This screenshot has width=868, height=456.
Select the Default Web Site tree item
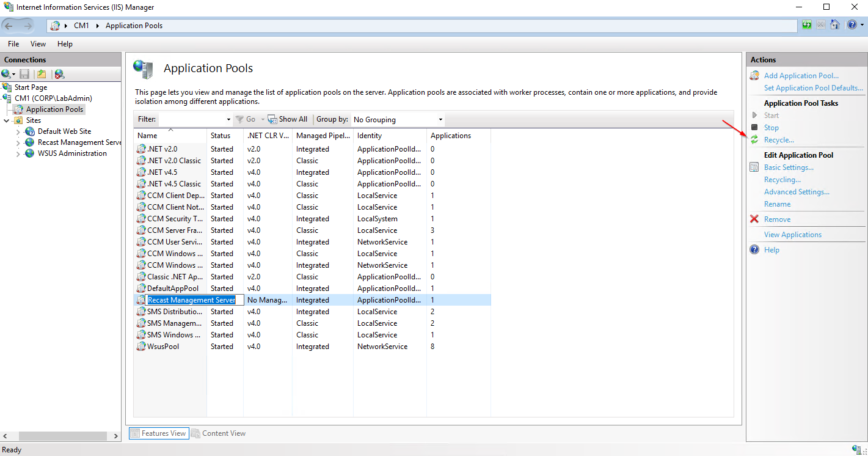click(x=64, y=131)
